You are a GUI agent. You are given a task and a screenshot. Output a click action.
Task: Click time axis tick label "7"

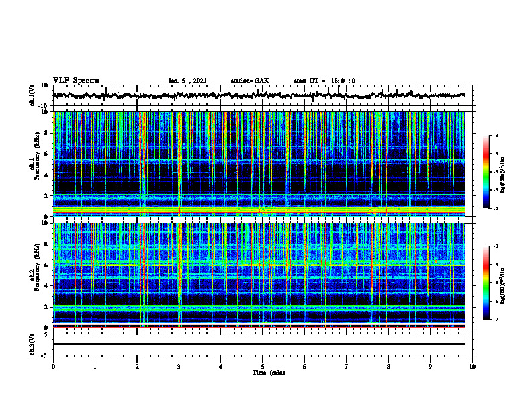coord(347,367)
